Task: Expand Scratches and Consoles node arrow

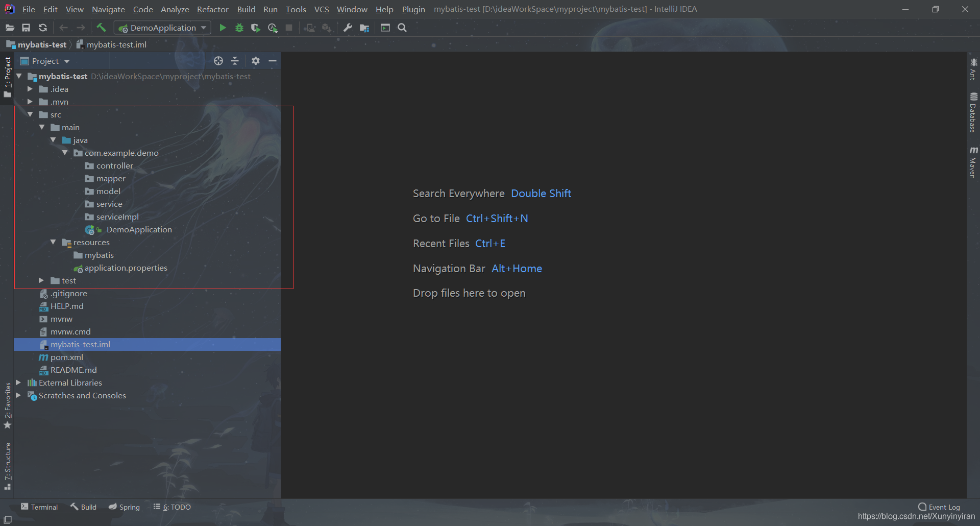Action: [18, 395]
